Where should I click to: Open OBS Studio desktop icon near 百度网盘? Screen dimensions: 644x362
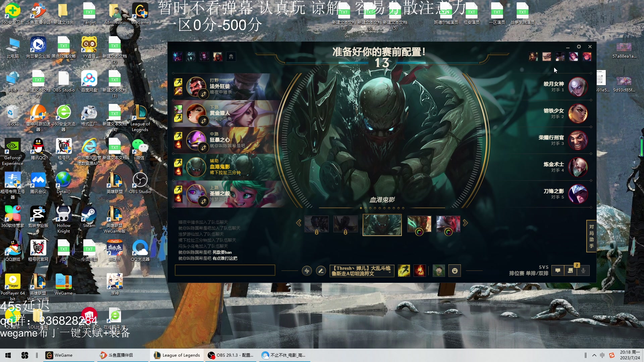point(63,81)
